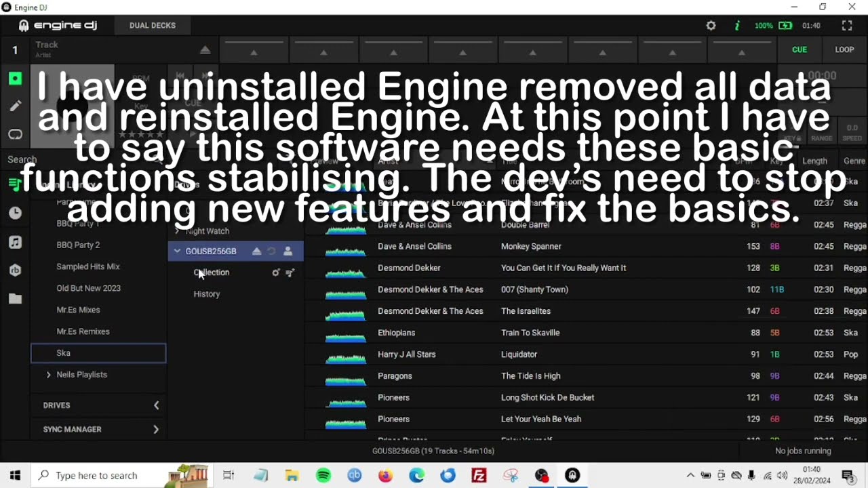Select the BBQ Party 2 playlist

(x=78, y=245)
